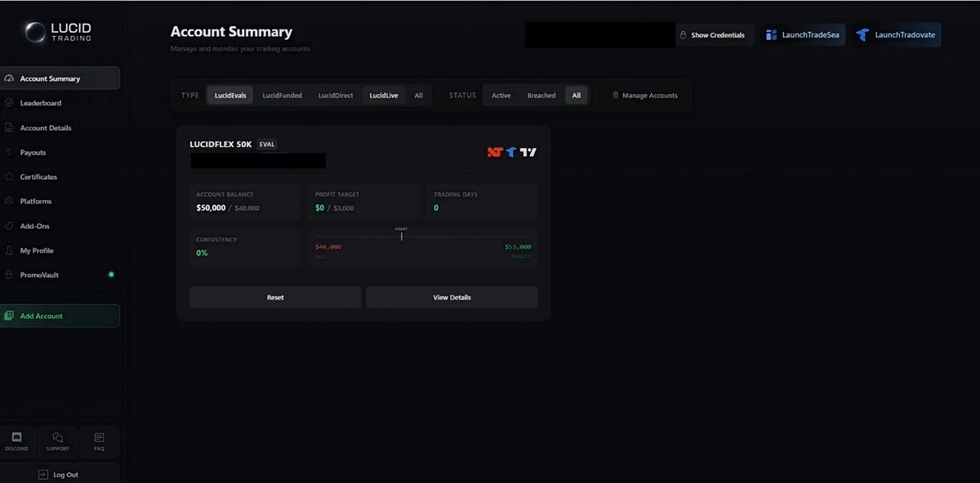Filter account type by LucidEvals

point(230,96)
